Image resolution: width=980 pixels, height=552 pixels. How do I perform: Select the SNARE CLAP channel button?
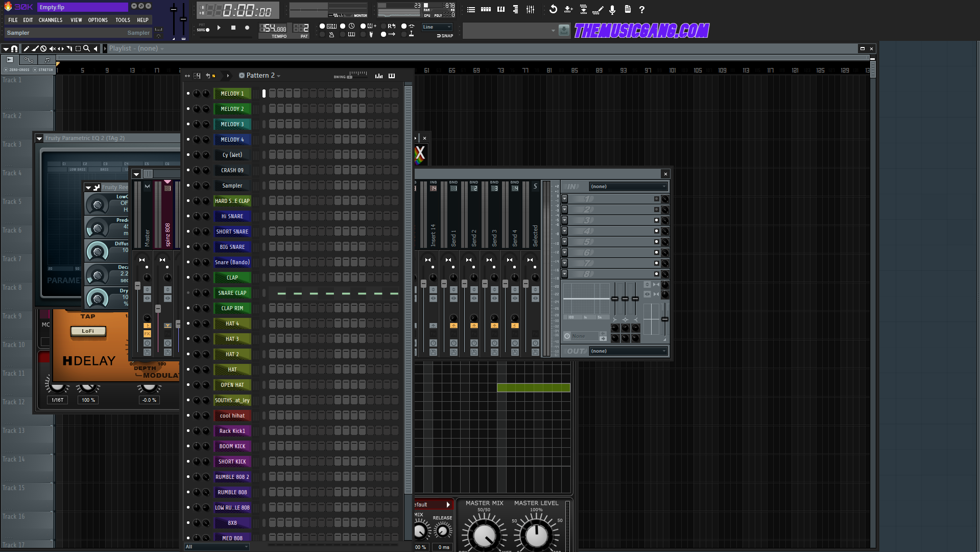(x=232, y=293)
